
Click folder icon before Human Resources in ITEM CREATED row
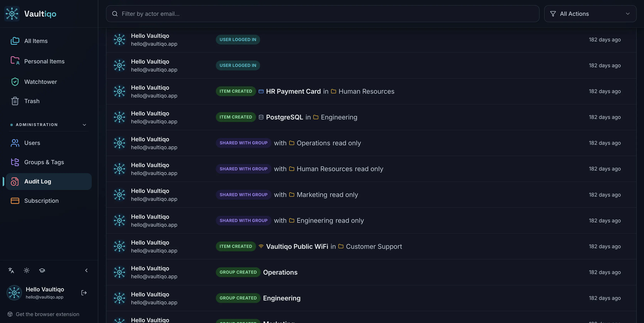coord(333,91)
